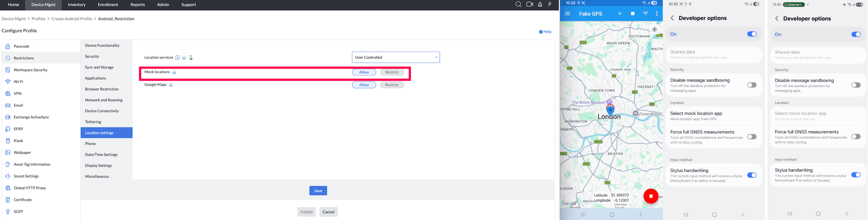
Task: Tap the red stop floating button on map
Action: 651,196
